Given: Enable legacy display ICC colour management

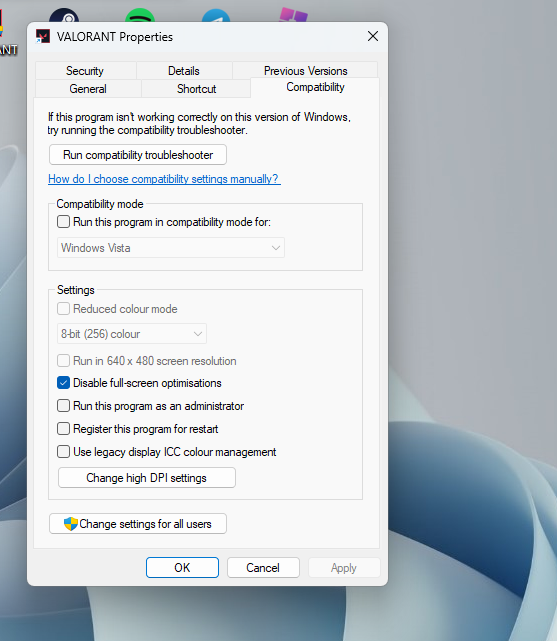Looking at the screenshot, I should click(x=63, y=452).
